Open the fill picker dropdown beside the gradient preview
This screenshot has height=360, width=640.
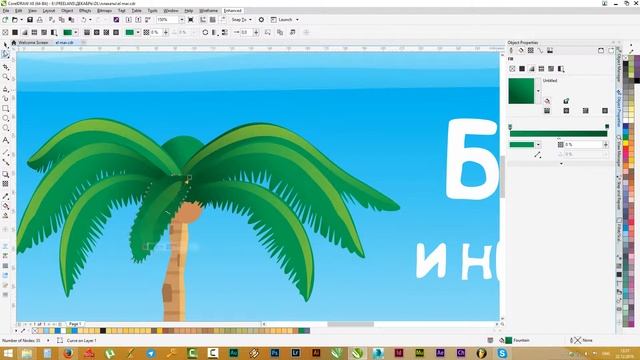click(x=538, y=91)
